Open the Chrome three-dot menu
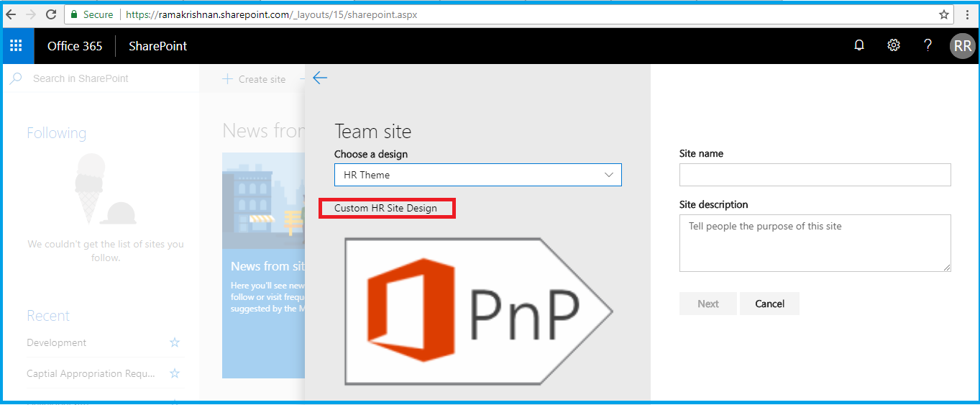Viewport: 980px width, 405px height. (x=967, y=14)
